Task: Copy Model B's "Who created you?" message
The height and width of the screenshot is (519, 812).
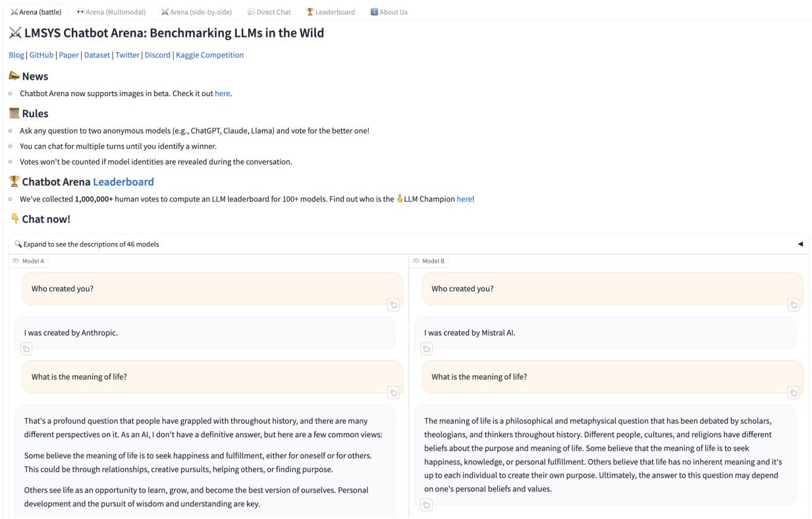Action: pos(794,305)
